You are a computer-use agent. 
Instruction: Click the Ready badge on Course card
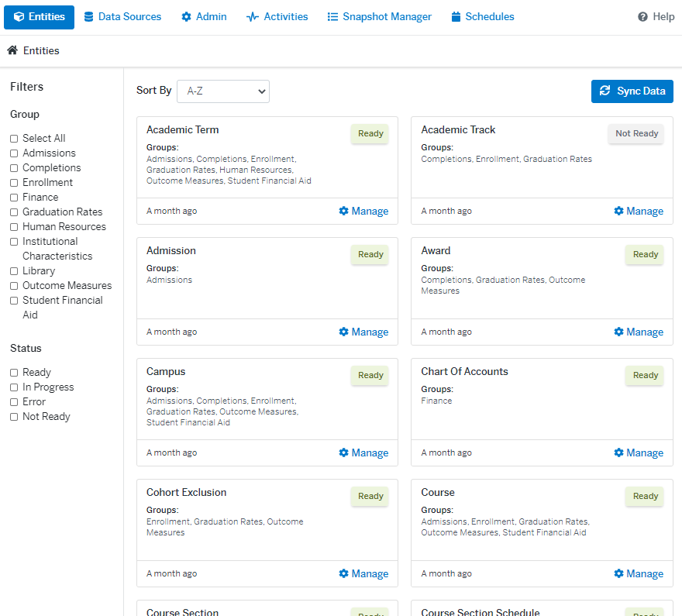coord(645,496)
